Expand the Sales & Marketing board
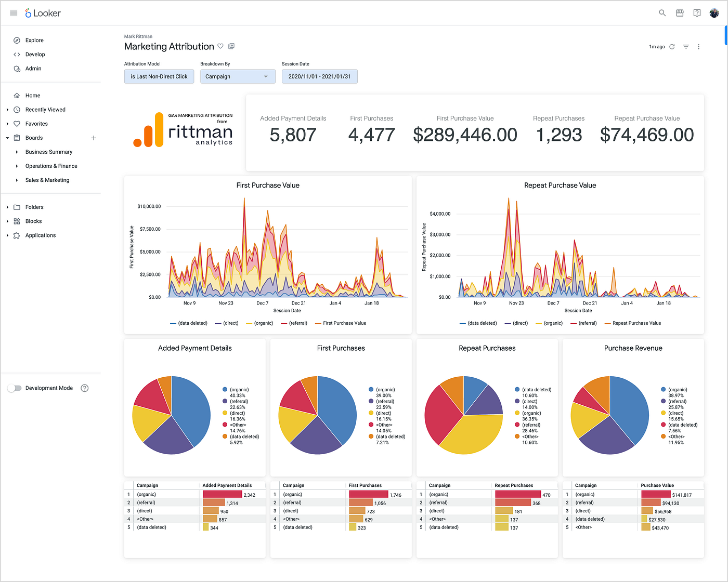This screenshot has height=582, width=728. coord(17,180)
